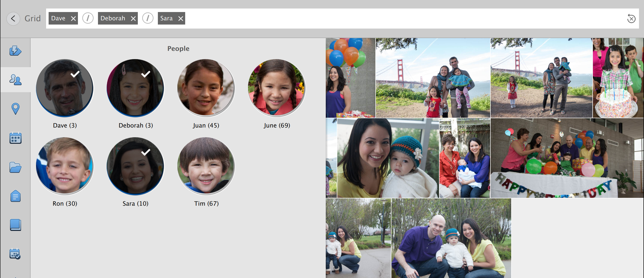644x278 pixels.
Task: Open the Events calendar-check icon panel
Action: [x=15, y=254]
